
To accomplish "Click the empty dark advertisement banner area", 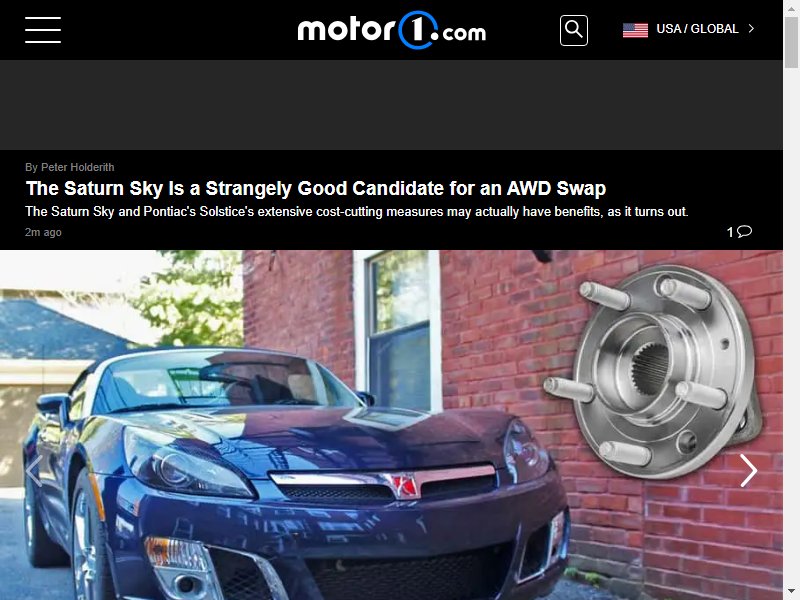I will (391, 105).
